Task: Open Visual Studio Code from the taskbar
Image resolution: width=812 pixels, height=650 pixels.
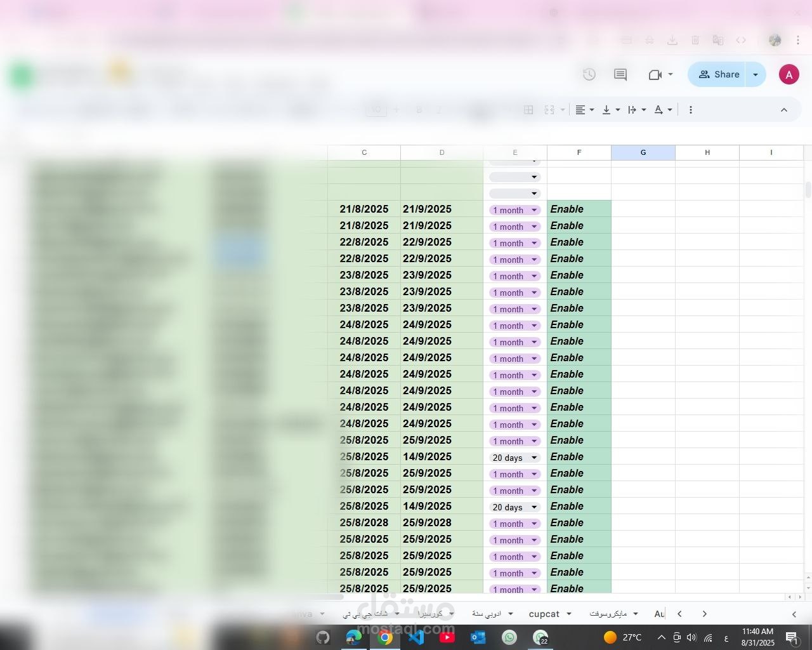Action: tap(416, 637)
